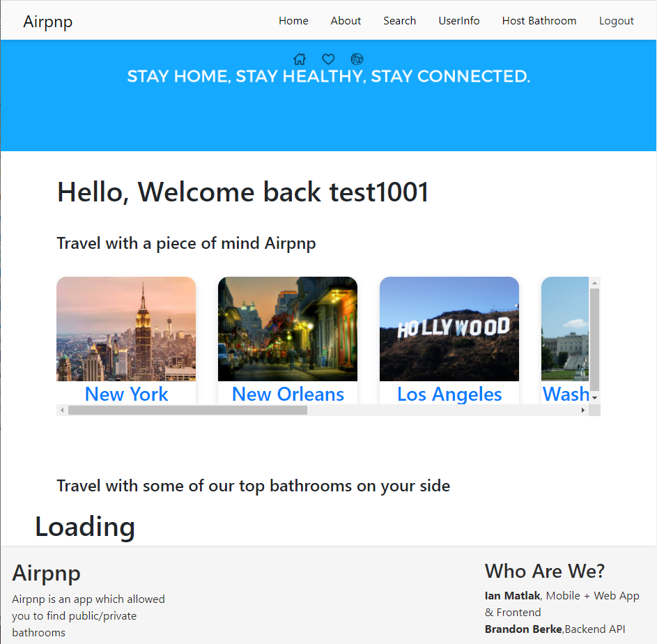The height and width of the screenshot is (644, 657).
Task: Click the vertical scrollbar thumb beside cities
Action: coord(594,339)
